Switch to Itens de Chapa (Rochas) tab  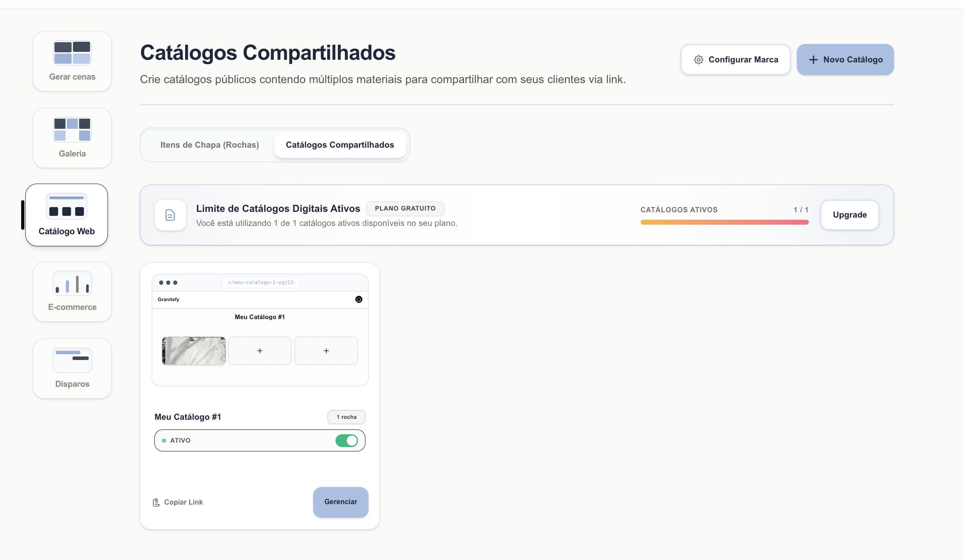[x=209, y=145]
